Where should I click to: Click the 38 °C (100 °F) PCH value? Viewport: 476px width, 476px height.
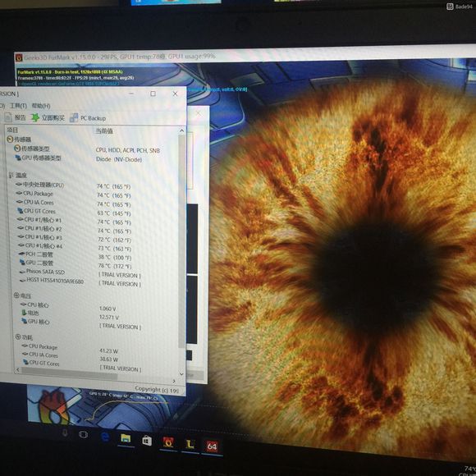tap(114, 258)
